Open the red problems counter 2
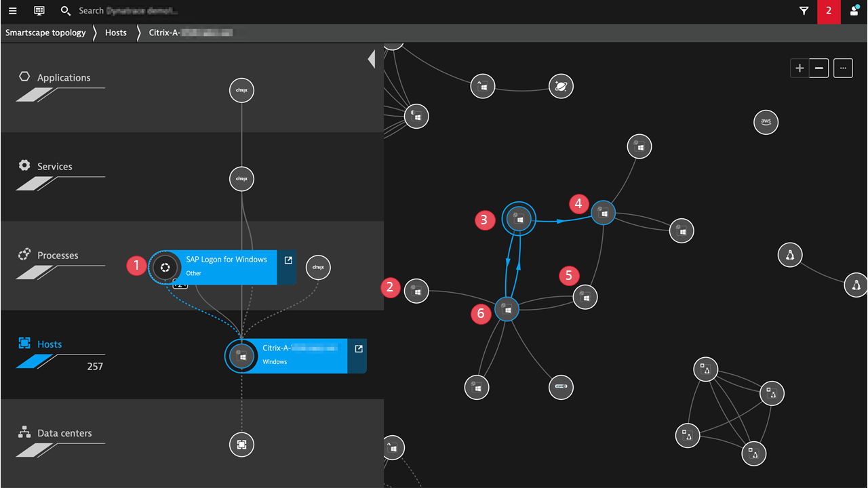 (829, 12)
